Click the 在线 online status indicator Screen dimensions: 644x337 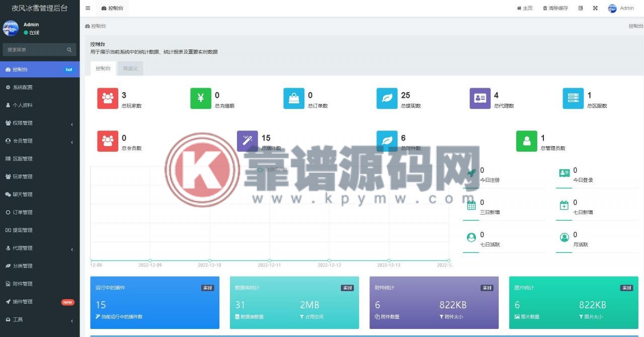(32, 33)
